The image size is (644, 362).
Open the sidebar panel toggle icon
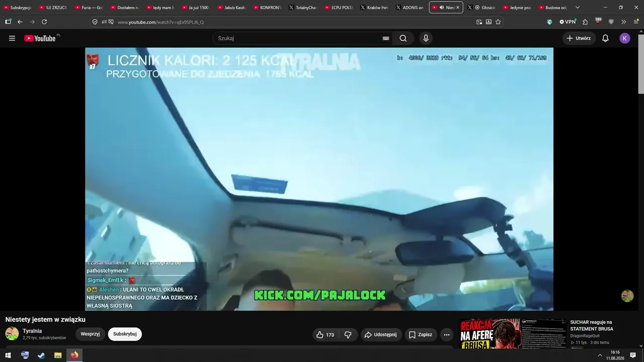point(8,22)
